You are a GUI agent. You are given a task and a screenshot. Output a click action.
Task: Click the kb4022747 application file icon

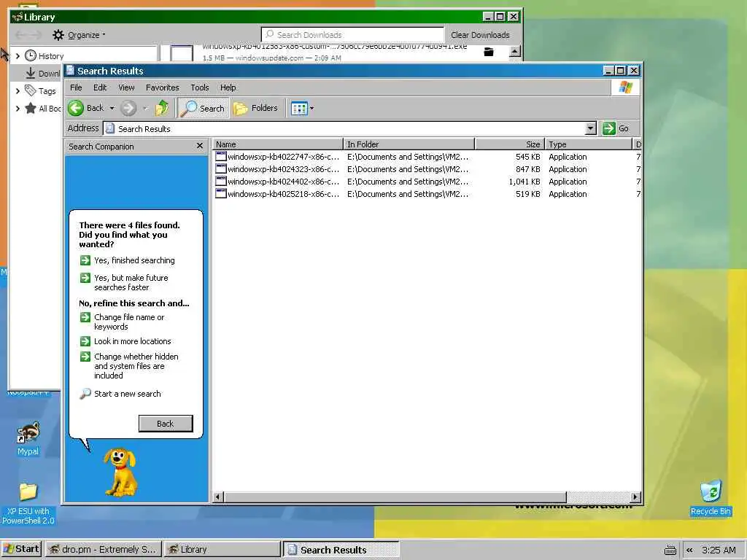click(220, 157)
